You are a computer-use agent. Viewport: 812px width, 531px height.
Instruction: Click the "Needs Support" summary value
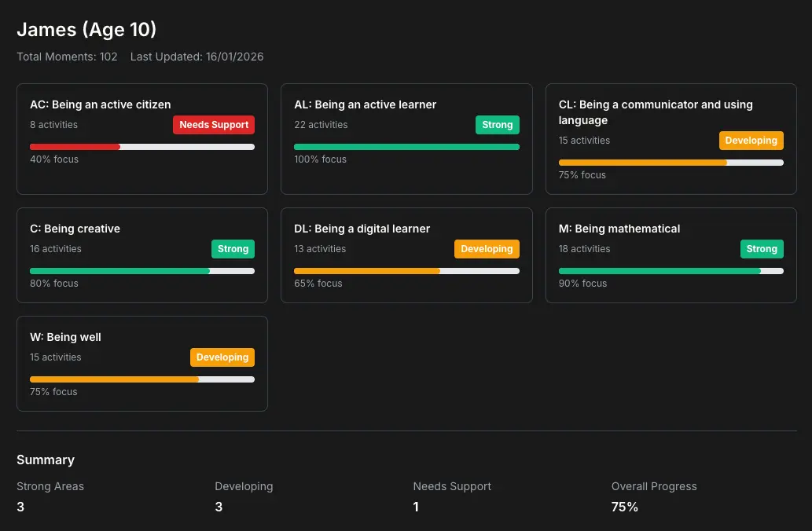click(416, 507)
